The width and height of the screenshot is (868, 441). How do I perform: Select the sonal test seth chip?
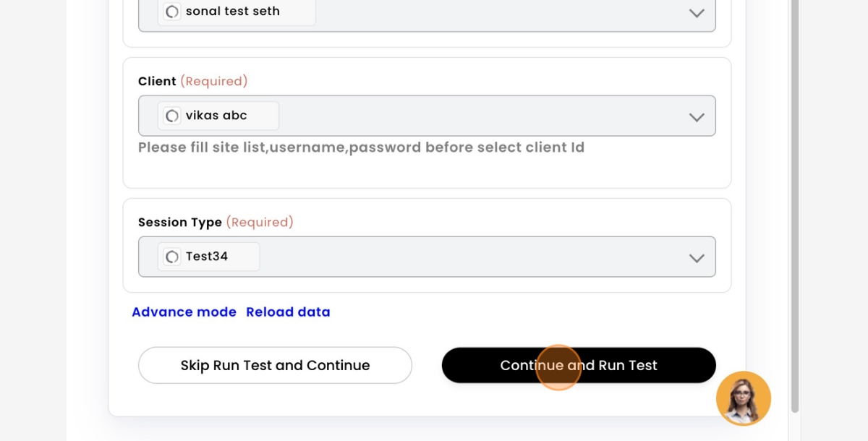coord(237,12)
